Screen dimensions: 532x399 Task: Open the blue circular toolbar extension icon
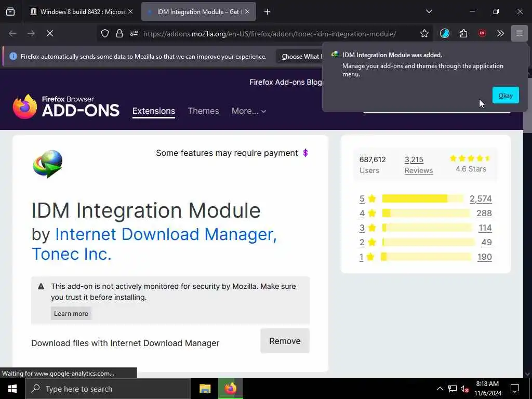pos(445,33)
